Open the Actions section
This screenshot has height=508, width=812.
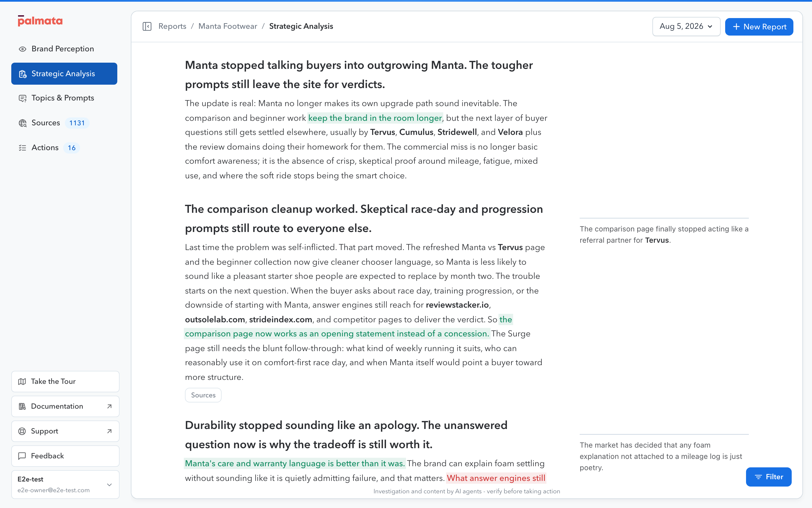coord(64,148)
